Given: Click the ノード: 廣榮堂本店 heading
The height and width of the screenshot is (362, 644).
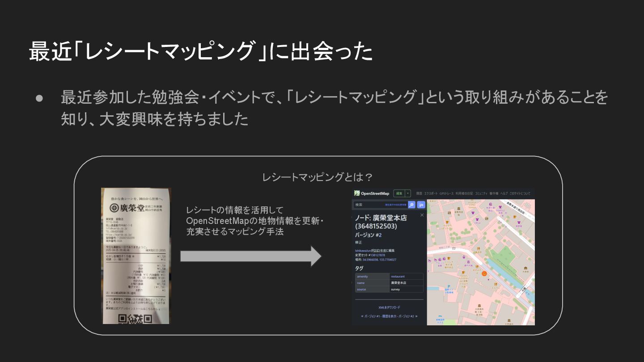Looking at the screenshot, I should click(x=381, y=222).
